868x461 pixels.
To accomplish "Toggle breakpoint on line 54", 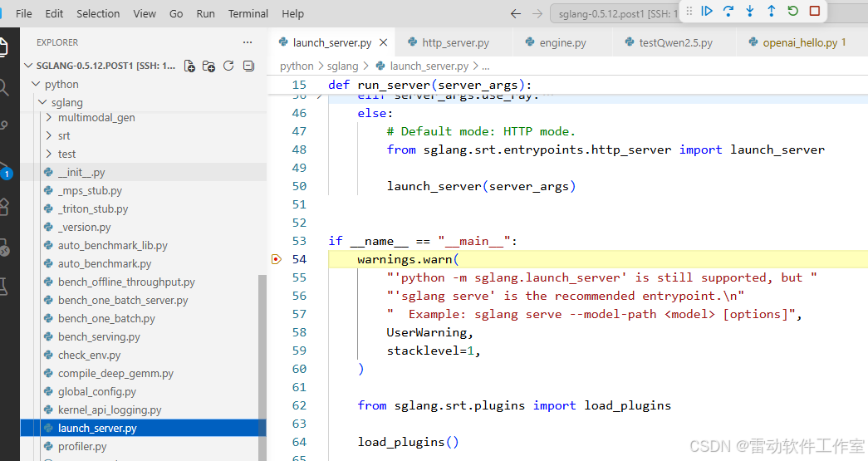I will click(277, 259).
